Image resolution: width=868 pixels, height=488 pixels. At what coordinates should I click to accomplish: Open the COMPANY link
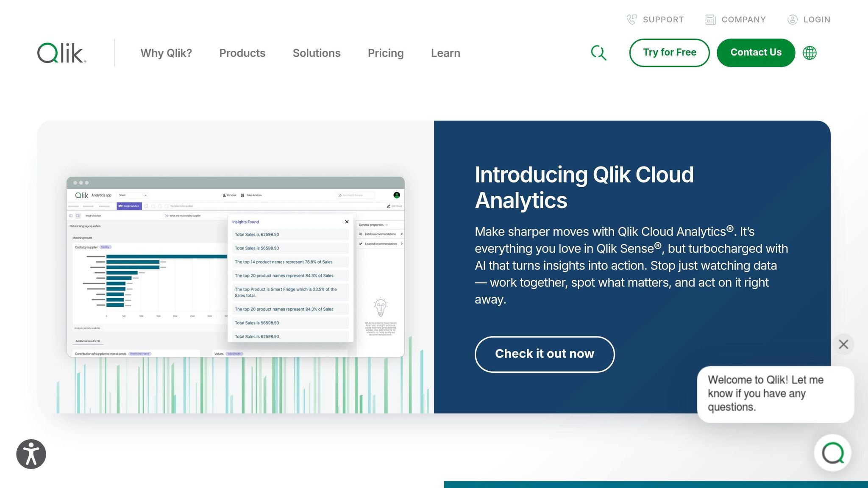[x=744, y=19]
